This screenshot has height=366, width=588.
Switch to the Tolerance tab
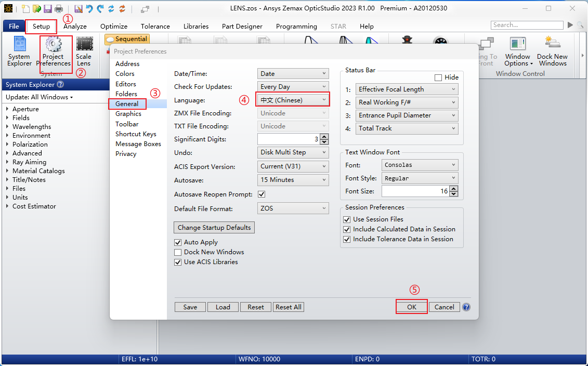[x=155, y=26]
